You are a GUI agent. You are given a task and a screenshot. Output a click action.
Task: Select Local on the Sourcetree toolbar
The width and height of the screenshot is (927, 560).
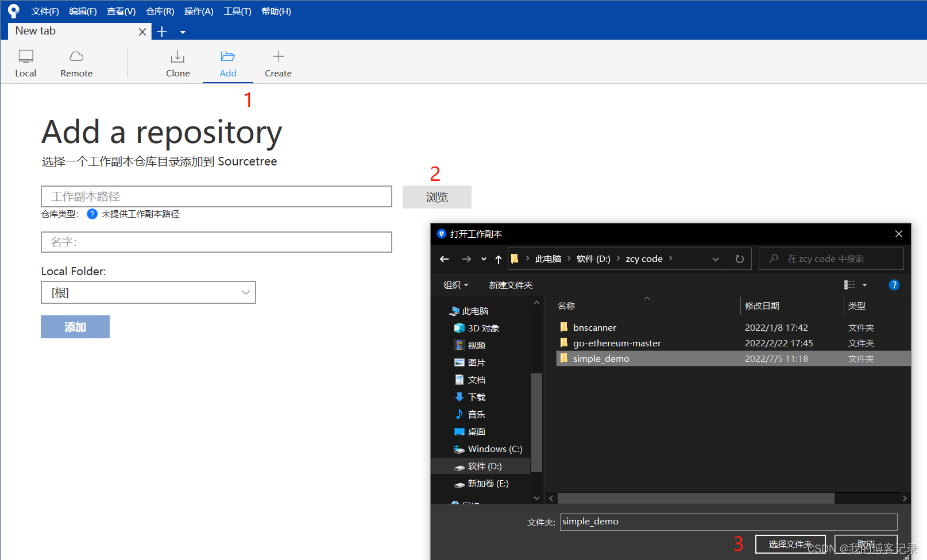(26, 62)
